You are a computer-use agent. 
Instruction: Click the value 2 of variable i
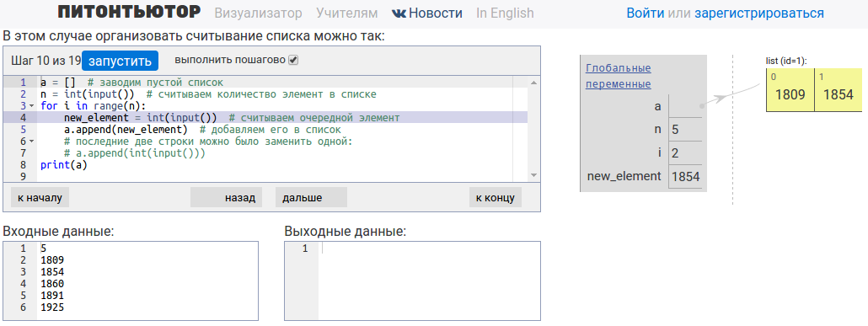coord(675,153)
